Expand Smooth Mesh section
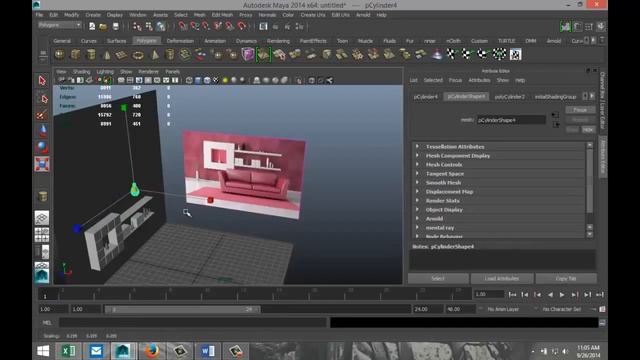Screen dimensions: 640x360 pos(417,182)
